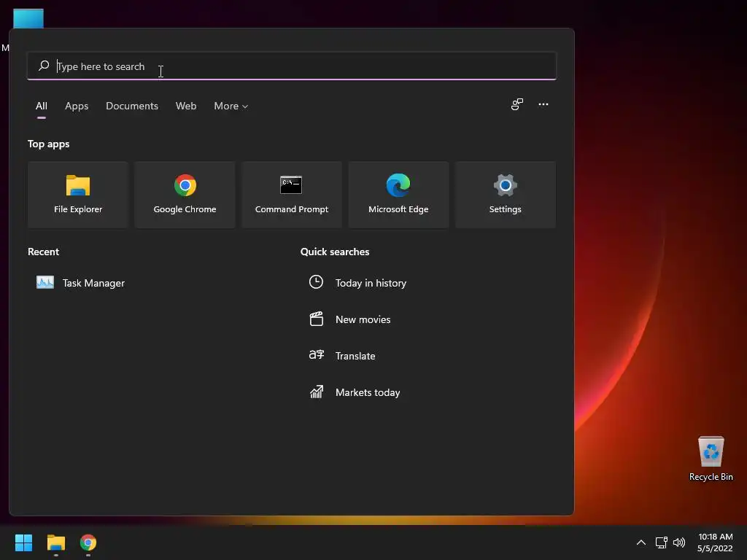Open search account options icon
The width and height of the screenshot is (747, 560).
pos(517,105)
